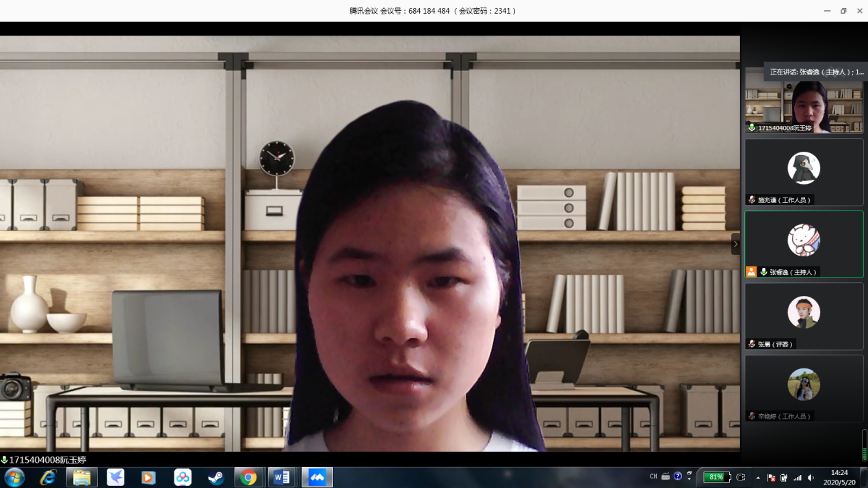
Task: Switch to the Word document in taskbar
Action: coord(282,477)
